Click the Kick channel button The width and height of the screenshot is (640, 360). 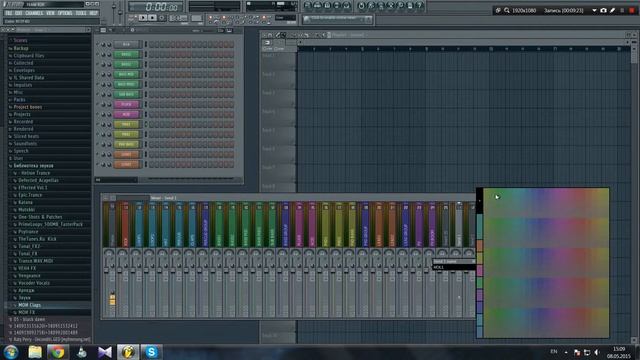pyautogui.click(x=127, y=44)
